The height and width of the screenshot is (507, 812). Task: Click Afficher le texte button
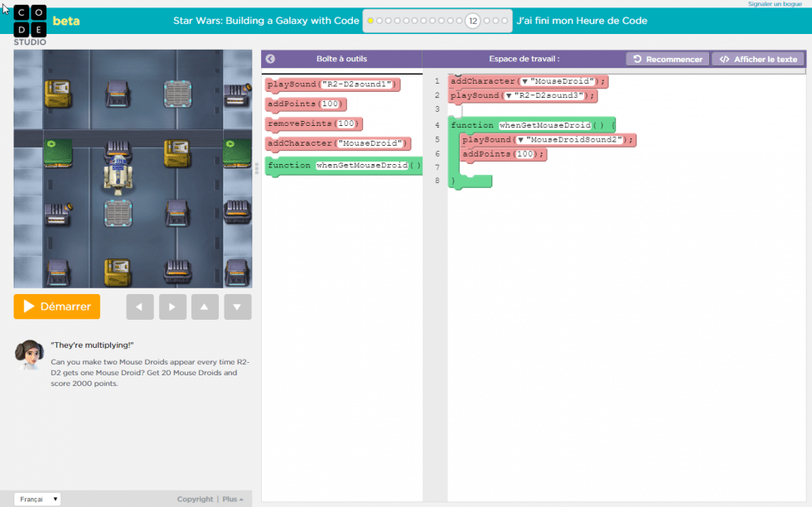click(x=759, y=59)
